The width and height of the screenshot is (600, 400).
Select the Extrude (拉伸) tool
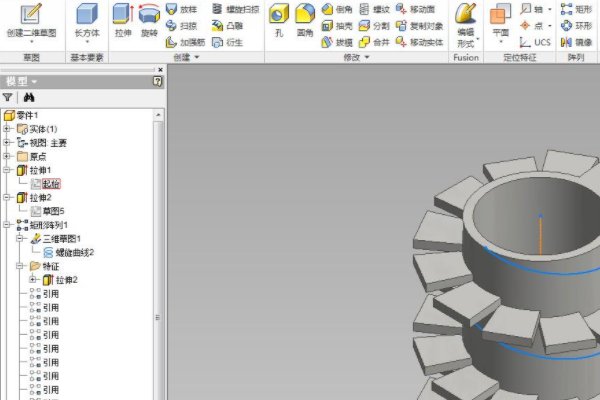pos(122,21)
